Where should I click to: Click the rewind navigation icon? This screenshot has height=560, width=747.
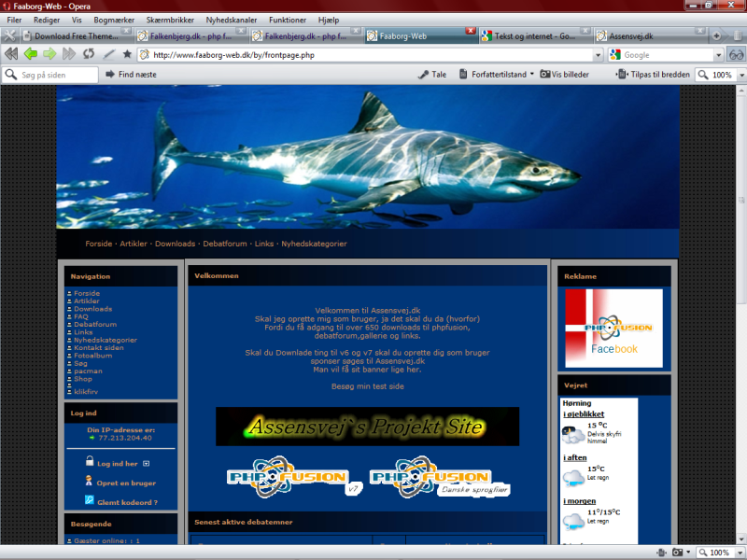point(11,54)
